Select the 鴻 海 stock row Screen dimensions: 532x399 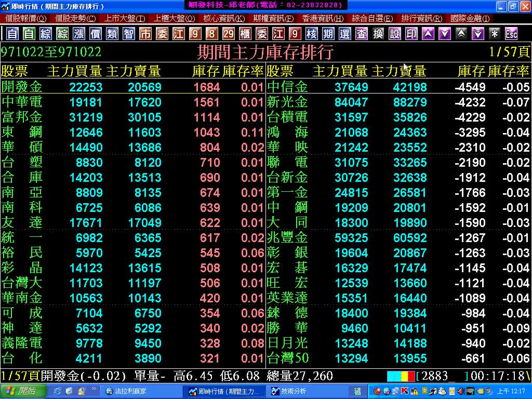point(398,132)
